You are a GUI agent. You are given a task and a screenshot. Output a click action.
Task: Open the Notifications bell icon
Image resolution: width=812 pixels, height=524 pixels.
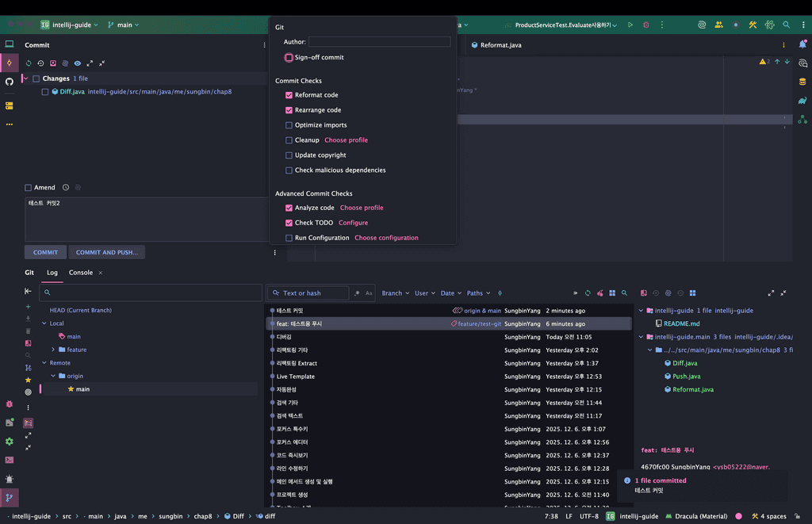point(802,44)
